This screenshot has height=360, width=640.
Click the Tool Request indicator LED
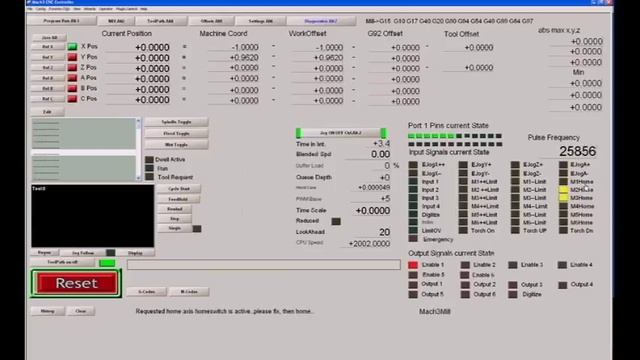[x=149, y=177]
